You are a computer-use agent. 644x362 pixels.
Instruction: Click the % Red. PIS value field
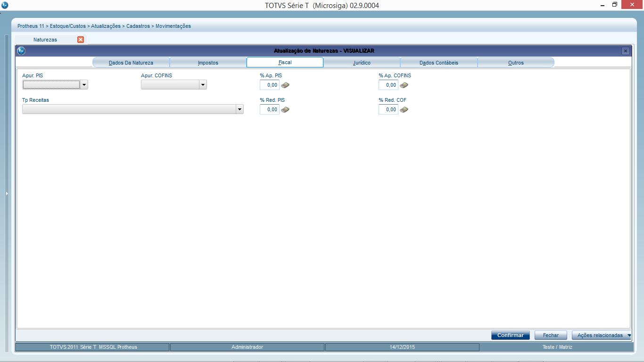coord(270,109)
